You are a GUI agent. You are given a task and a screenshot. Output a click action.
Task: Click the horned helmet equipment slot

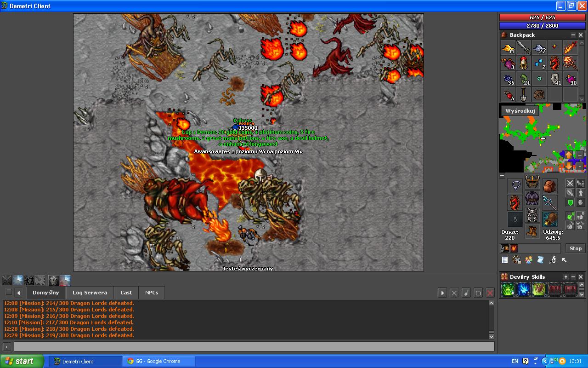point(532,182)
